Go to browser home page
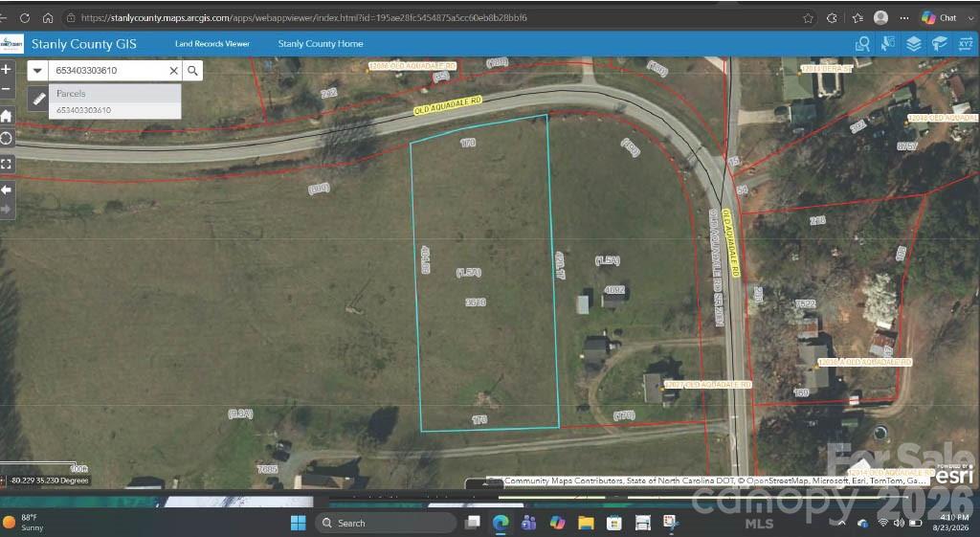The height and width of the screenshot is (537, 980). (x=48, y=17)
